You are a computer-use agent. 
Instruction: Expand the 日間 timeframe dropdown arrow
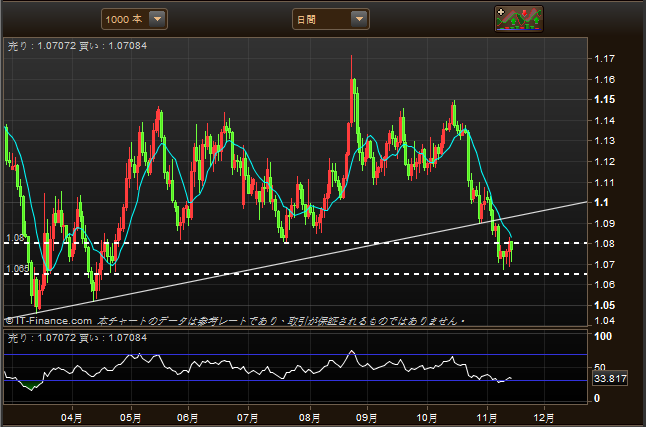(x=359, y=19)
